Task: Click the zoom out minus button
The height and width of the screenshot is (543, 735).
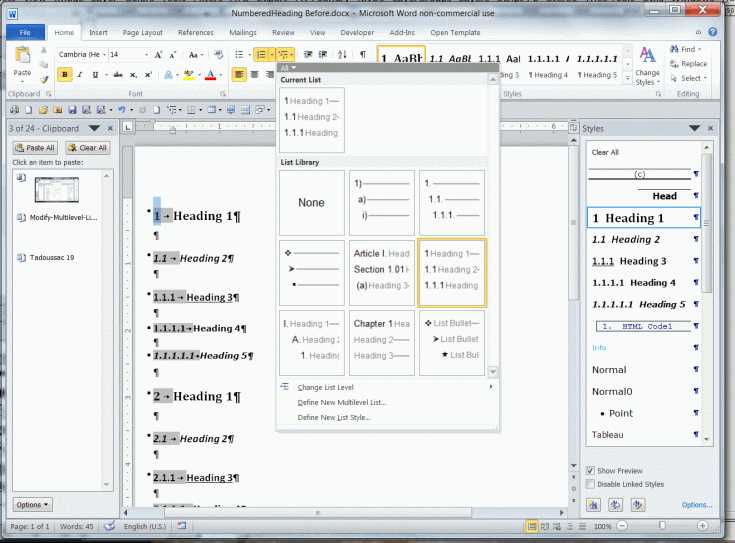Action: (x=622, y=526)
